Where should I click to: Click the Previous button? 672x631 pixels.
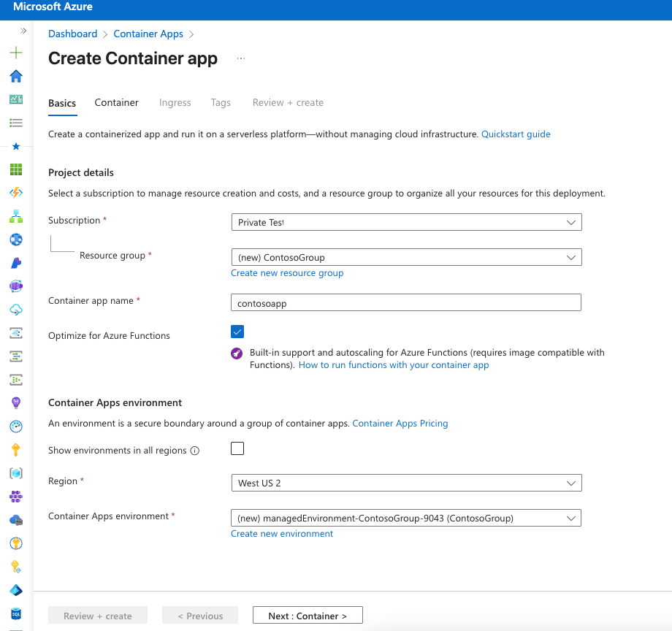[200, 616]
